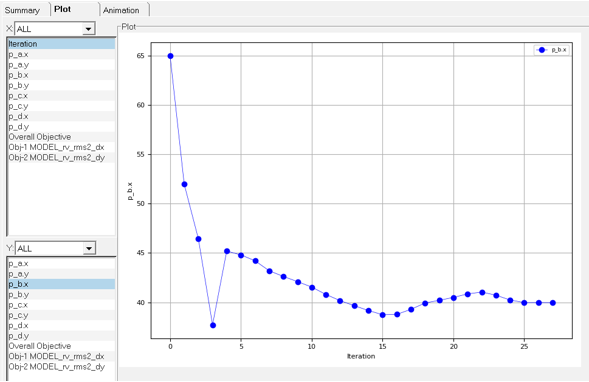The height and width of the screenshot is (382, 589).
Task: Select the Plot tab
Action: (62, 9)
